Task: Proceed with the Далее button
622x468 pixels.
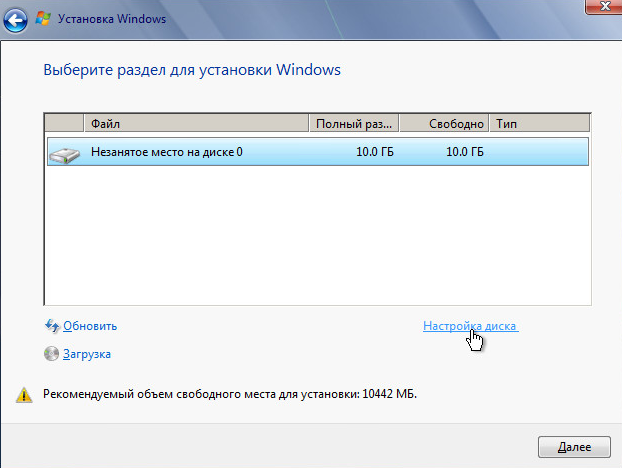Action: [x=574, y=447]
